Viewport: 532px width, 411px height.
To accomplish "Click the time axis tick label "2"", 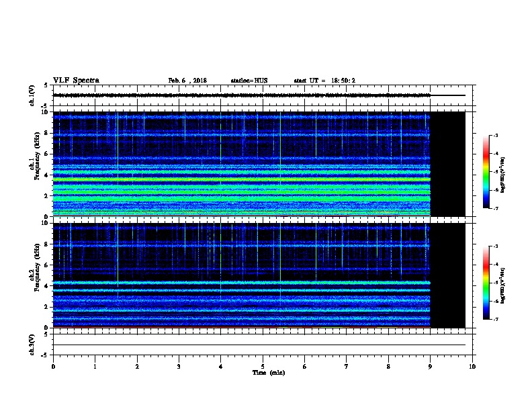I will pos(137,367).
